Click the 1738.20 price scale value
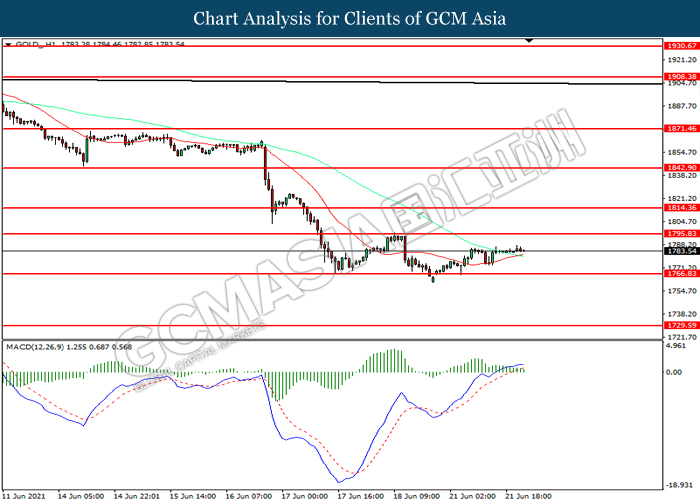Screen dimensions: 700x500 [x=682, y=314]
